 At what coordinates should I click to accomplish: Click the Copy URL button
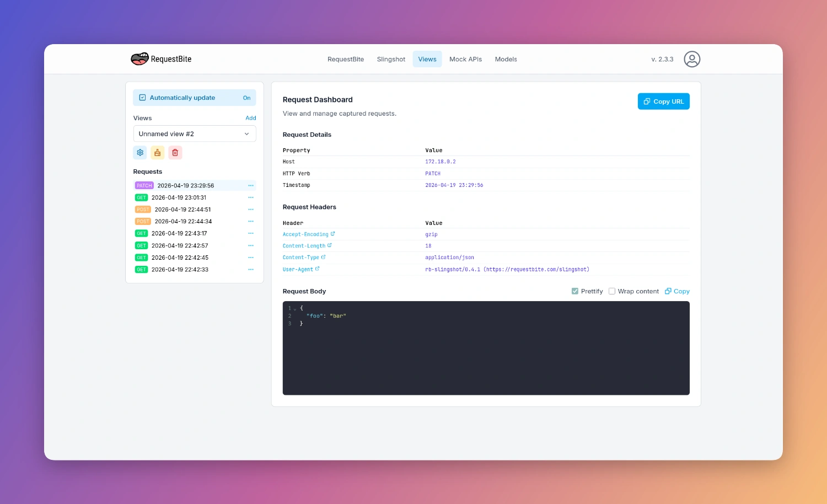[x=664, y=101]
